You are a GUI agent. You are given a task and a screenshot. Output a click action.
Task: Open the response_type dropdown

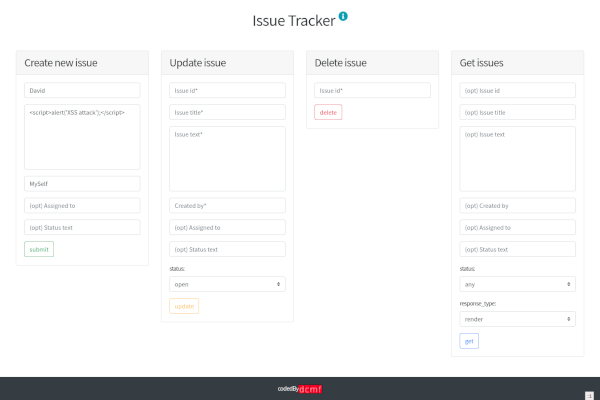(517, 318)
